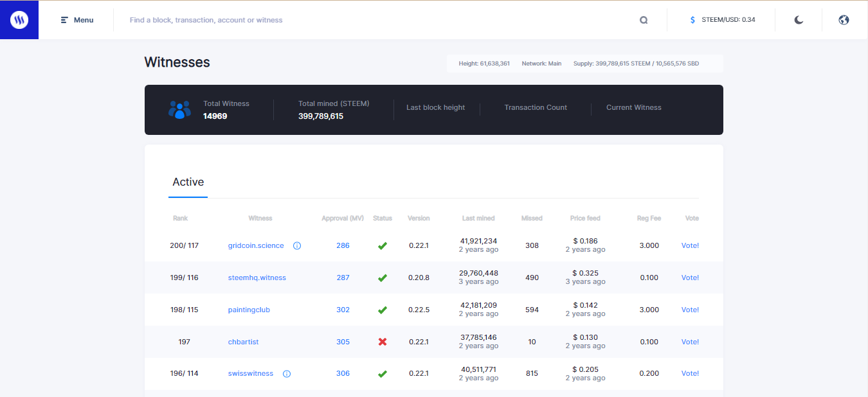Screen dimensions: 868x397
Task: Click Total Witness count 14969
Action: pos(215,116)
